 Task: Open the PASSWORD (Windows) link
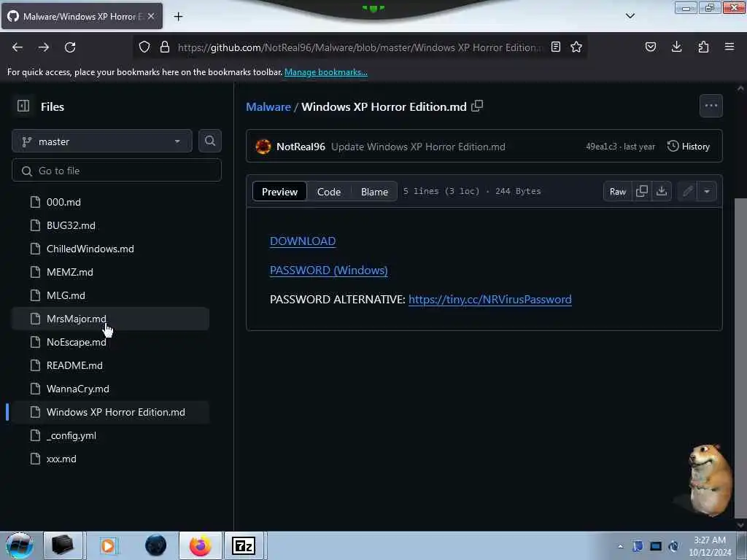coord(329,270)
